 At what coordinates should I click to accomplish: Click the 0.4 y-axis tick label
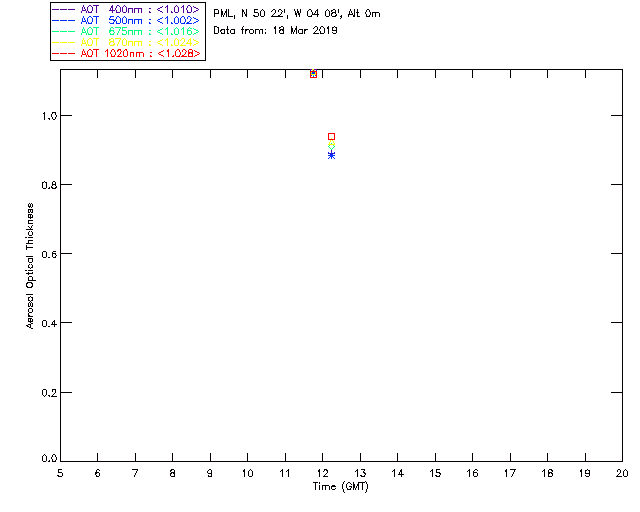(49, 323)
